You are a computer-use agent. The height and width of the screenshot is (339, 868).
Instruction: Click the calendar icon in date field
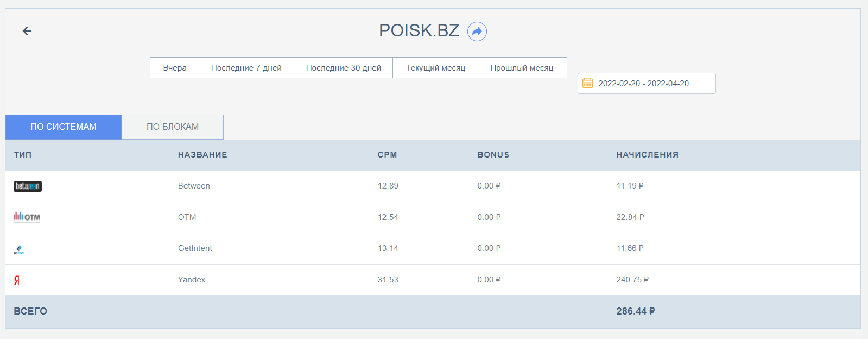tap(587, 83)
